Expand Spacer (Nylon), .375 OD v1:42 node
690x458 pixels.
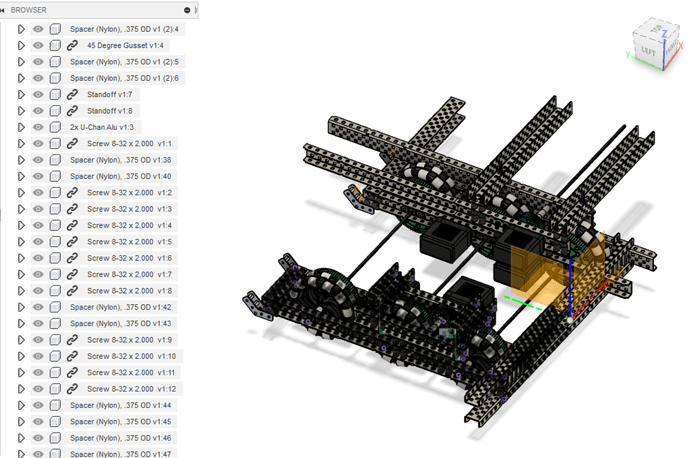coord(21,307)
